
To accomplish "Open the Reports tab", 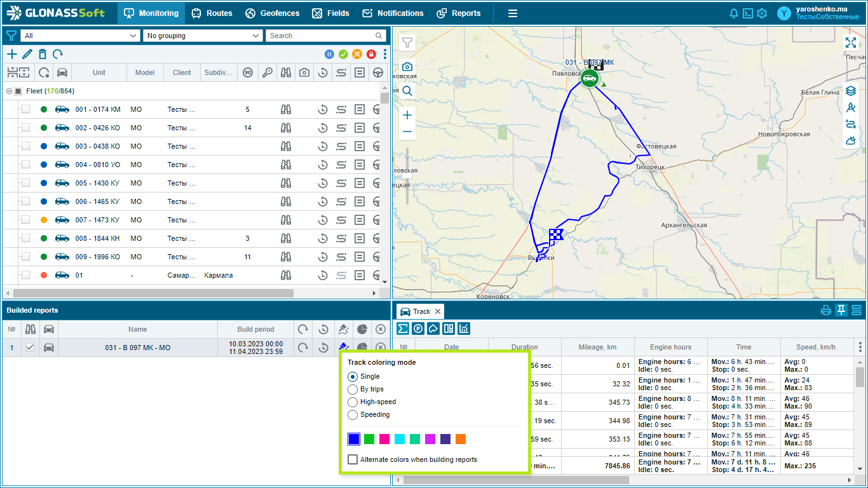I will [459, 13].
